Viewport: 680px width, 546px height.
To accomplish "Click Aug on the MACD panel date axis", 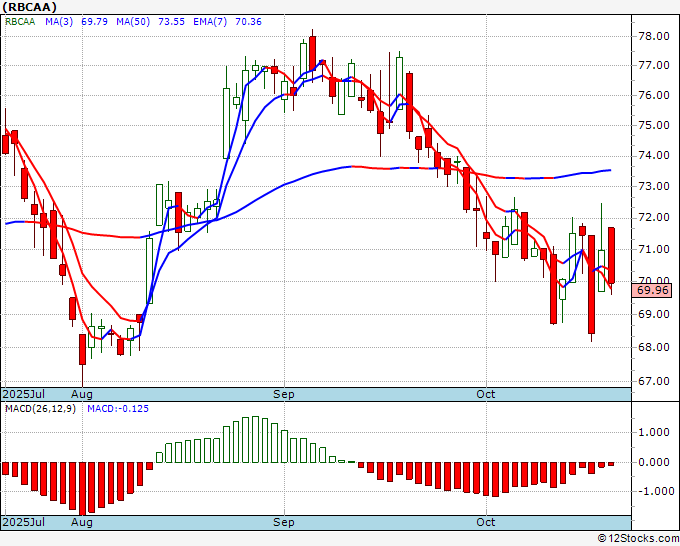I will pyautogui.click(x=82, y=522).
